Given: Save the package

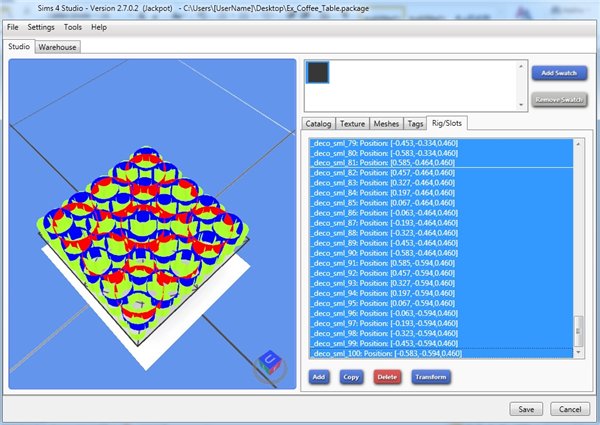Looking at the screenshot, I should 525,409.
